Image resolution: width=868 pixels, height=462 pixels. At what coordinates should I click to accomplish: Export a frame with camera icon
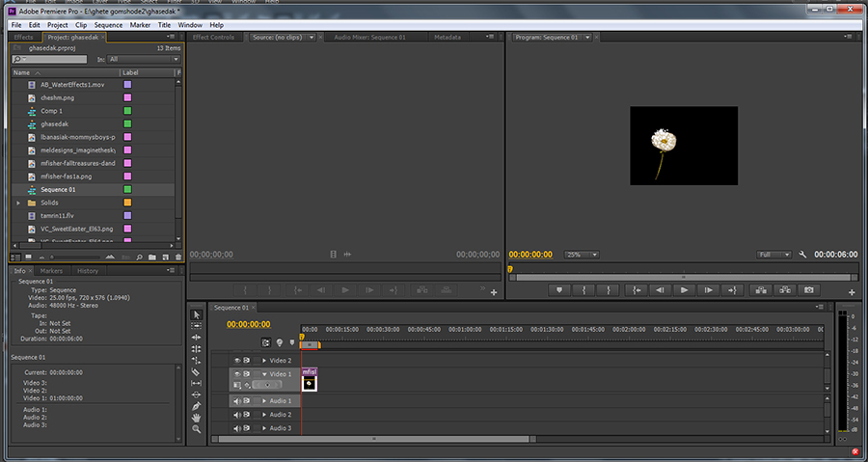tap(809, 290)
